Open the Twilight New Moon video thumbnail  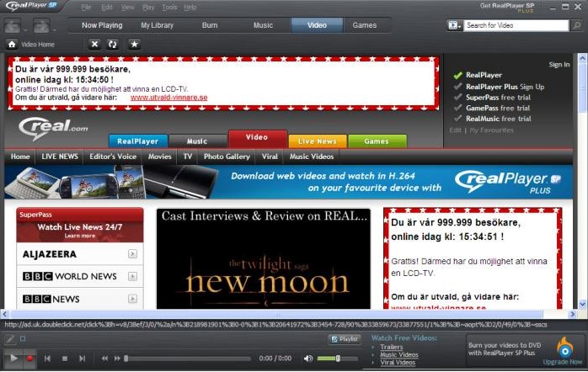click(263, 258)
